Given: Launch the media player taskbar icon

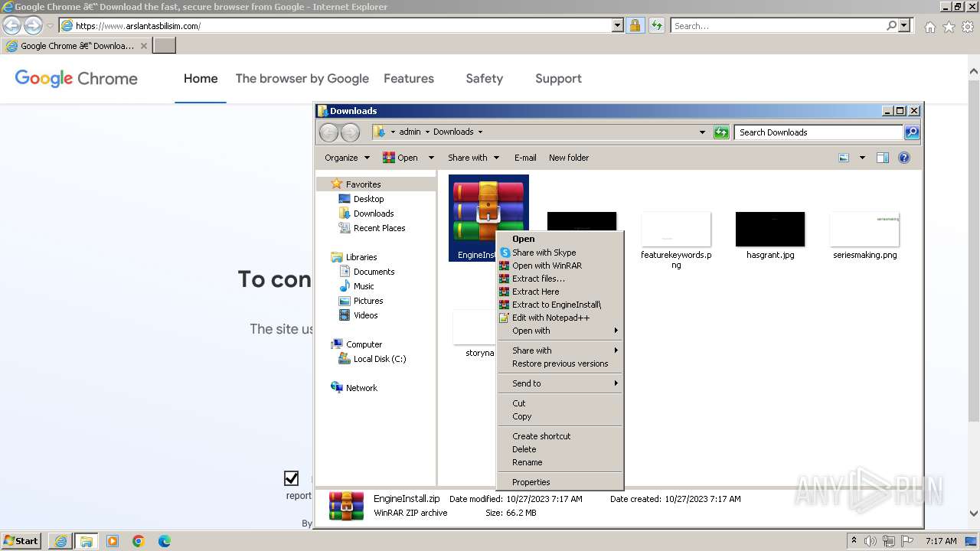Looking at the screenshot, I should pyautogui.click(x=113, y=541).
